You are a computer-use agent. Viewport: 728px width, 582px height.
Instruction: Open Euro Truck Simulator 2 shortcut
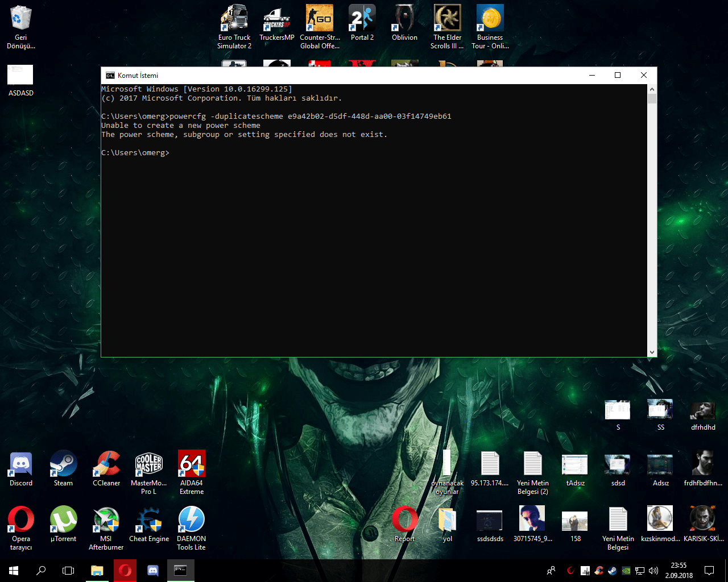[x=234, y=19]
